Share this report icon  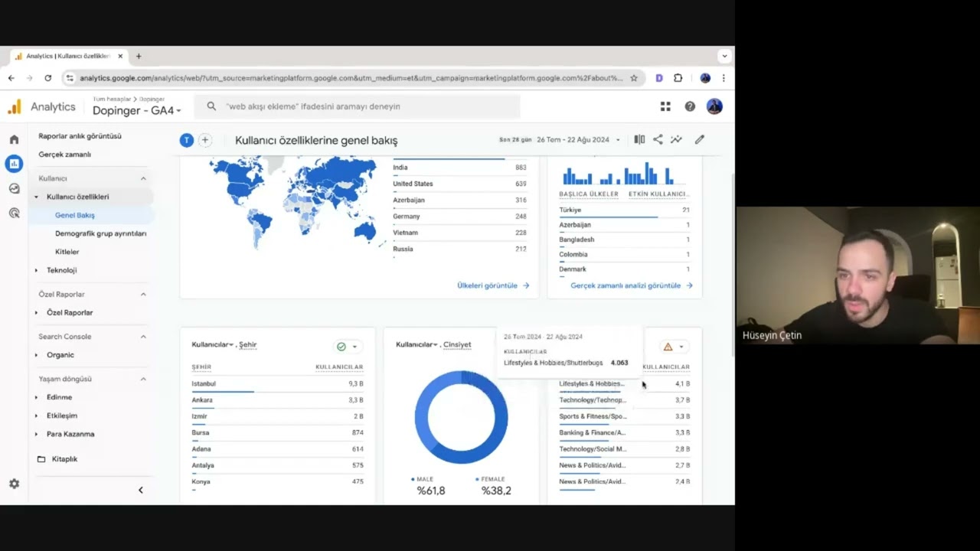pyautogui.click(x=658, y=139)
